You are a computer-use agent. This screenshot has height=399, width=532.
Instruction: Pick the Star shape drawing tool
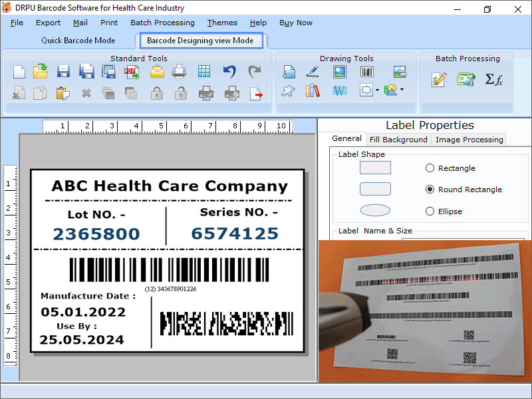[288, 91]
